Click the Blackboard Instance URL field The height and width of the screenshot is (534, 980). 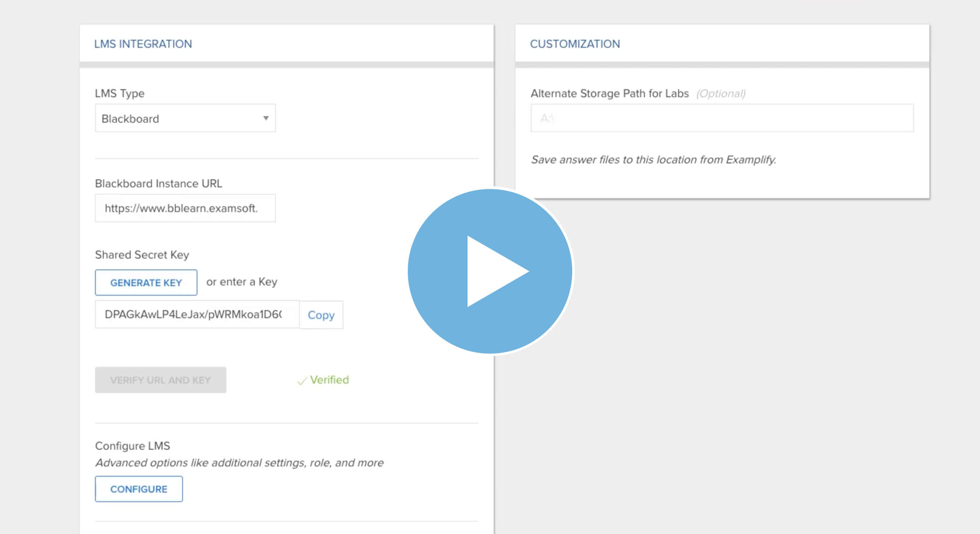tap(185, 208)
